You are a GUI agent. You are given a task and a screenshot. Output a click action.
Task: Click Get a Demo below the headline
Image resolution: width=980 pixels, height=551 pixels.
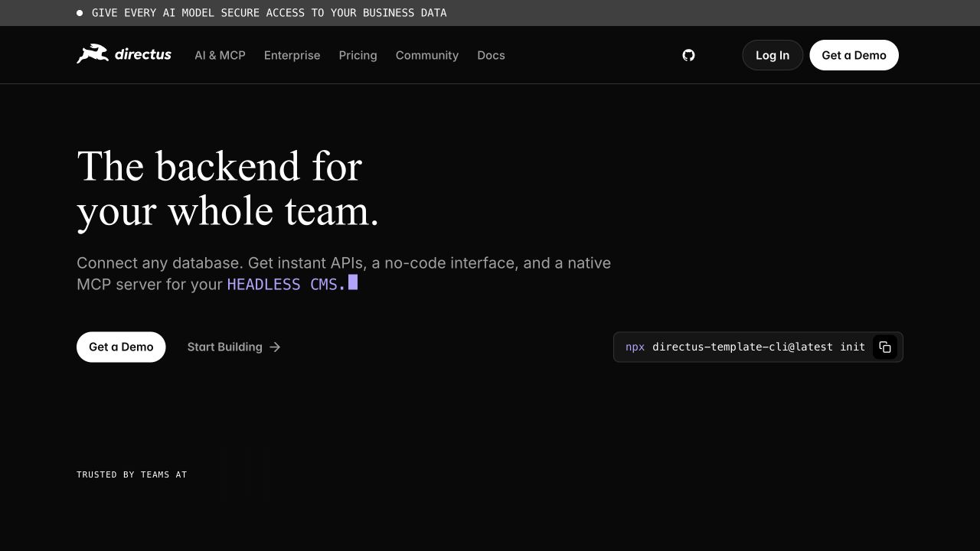coord(121,347)
